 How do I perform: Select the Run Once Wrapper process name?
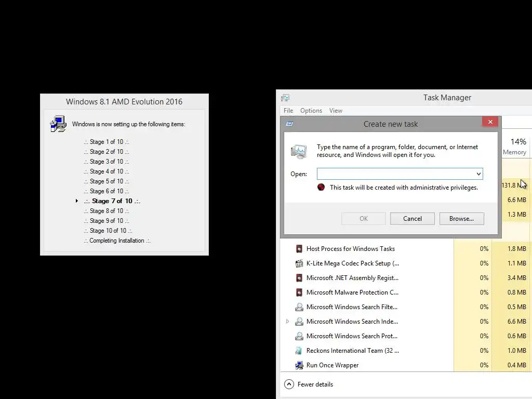[332, 365]
